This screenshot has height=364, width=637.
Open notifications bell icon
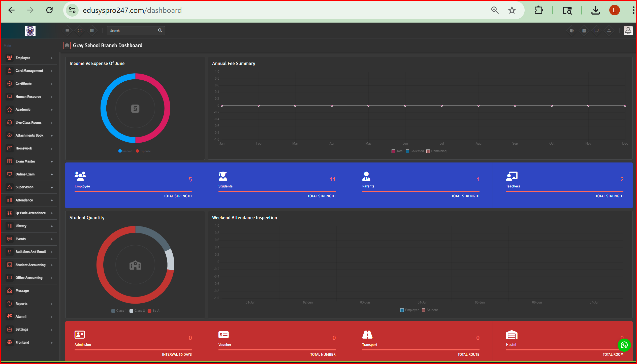coord(609,30)
